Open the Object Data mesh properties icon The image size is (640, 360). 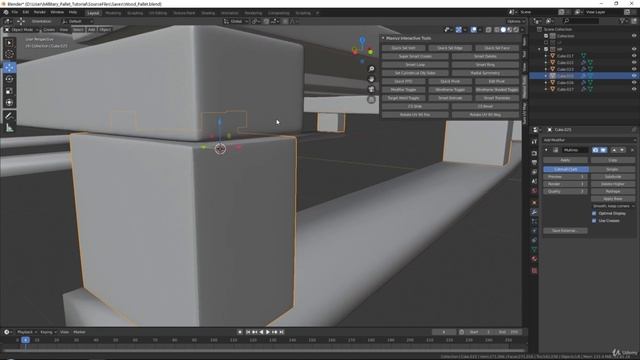(x=534, y=249)
